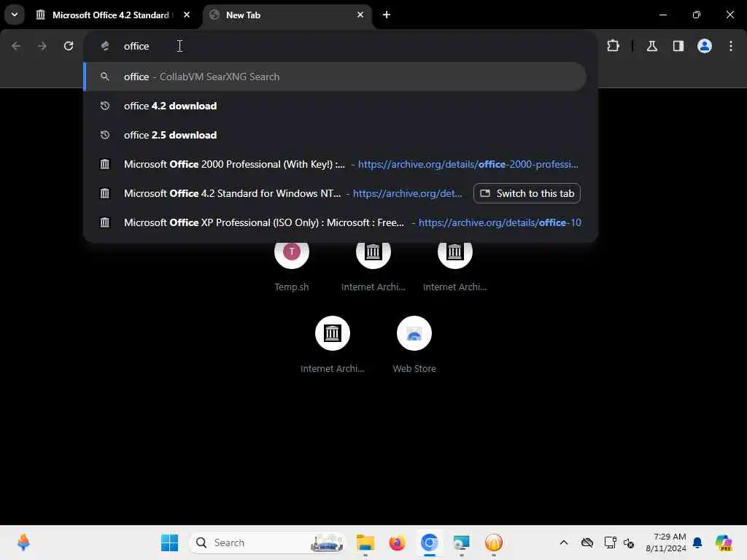747x560 pixels.
Task: Open a new tab with plus button
Action: (387, 15)
